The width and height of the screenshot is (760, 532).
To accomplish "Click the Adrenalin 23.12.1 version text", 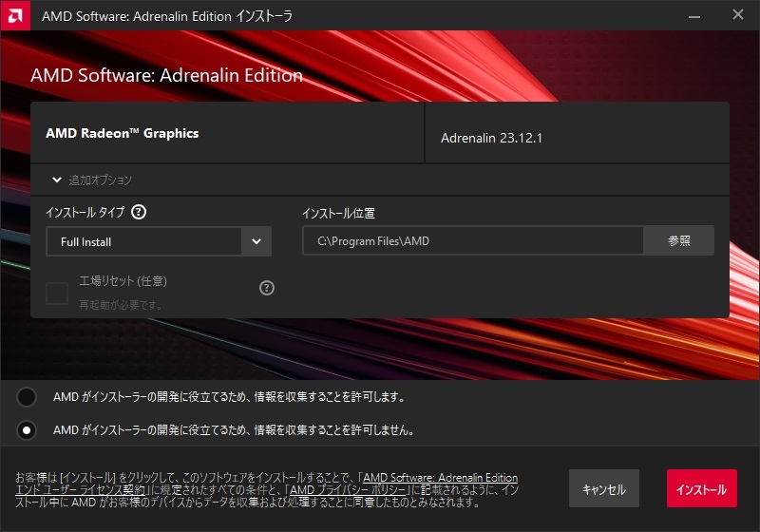I will click(x=491, y=138).
